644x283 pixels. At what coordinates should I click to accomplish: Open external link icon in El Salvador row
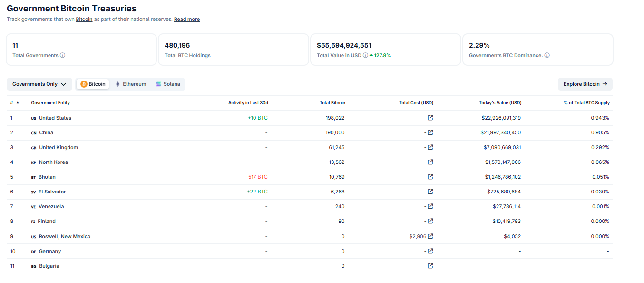[430, 192]
